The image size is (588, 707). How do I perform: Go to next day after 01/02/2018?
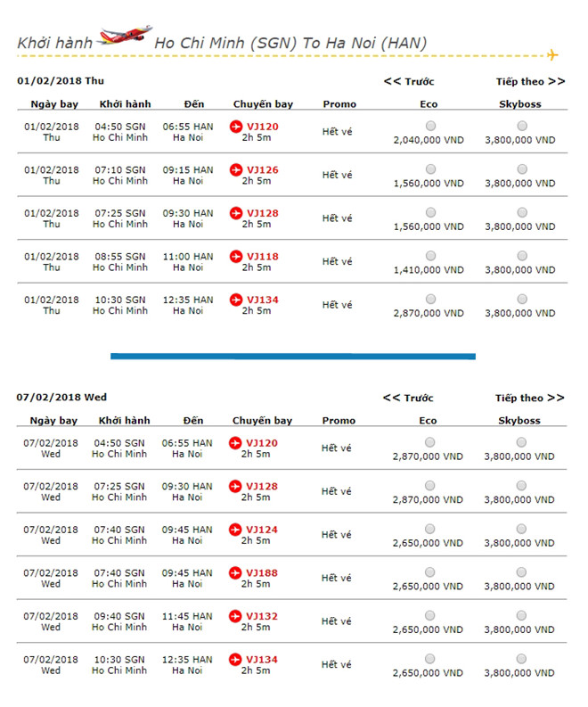(x=530, y=82)
